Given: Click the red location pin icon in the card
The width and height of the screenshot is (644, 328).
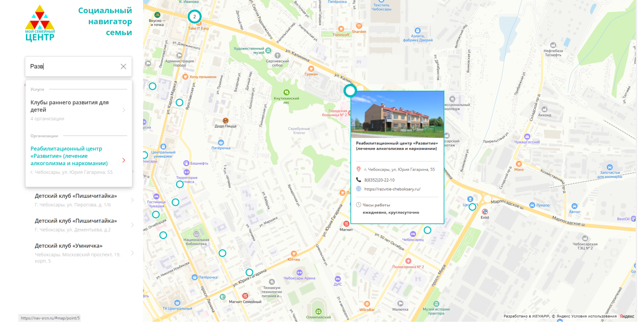Looking at the screenshot, I should pos(358,169).
